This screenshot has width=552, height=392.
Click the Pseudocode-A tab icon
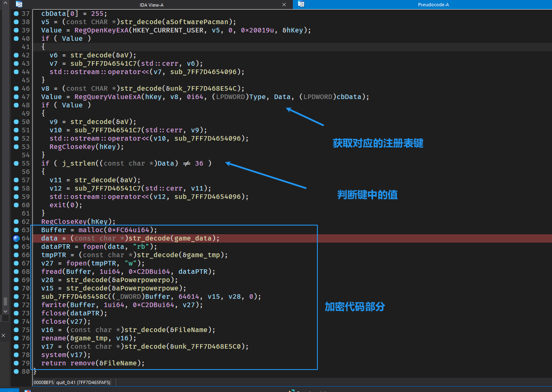[x=301, y=4]
